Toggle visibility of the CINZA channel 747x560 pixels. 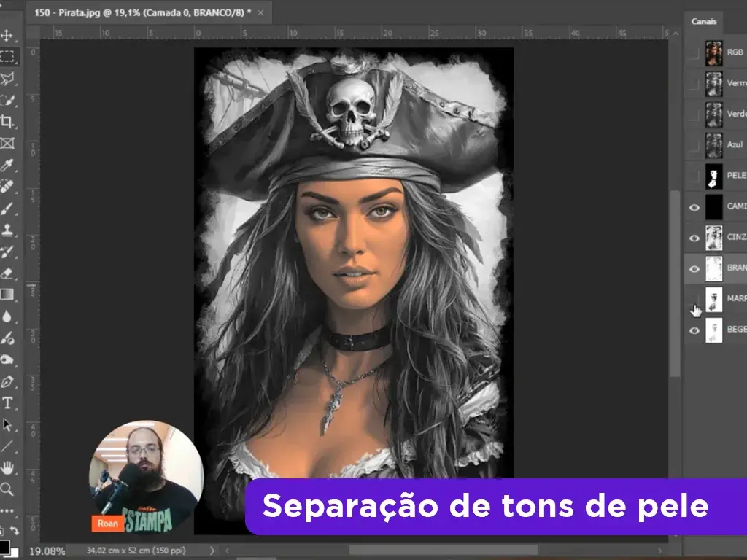(x=695, y=238)
